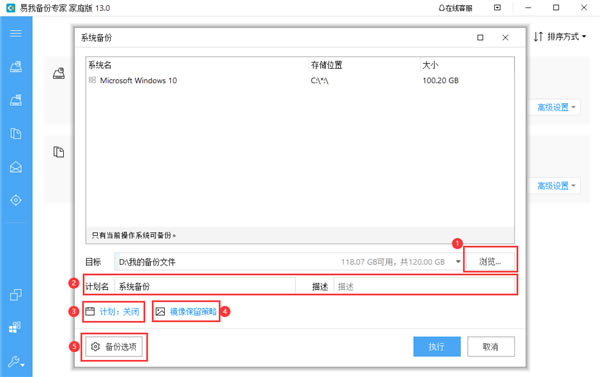Select the system backup sidebar icon
The height and width of the screenshot is (377, 600).
point(16,100)
